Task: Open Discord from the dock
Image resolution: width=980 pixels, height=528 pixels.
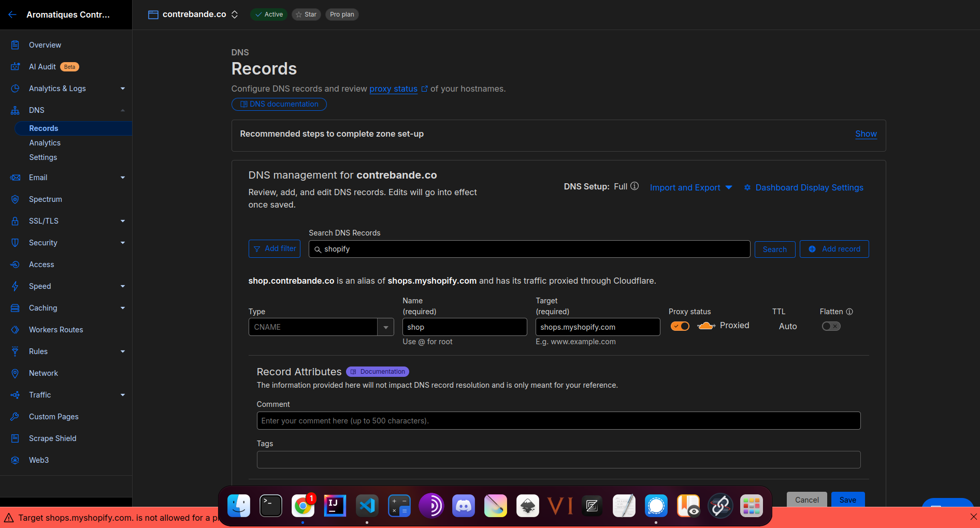Action: coord(464,506)
